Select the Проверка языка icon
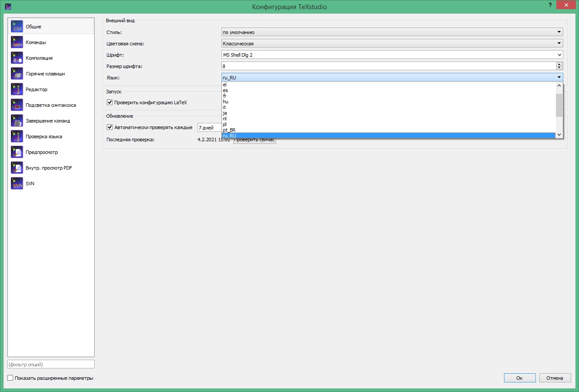The image size is (579, 392). coord(17,136)
